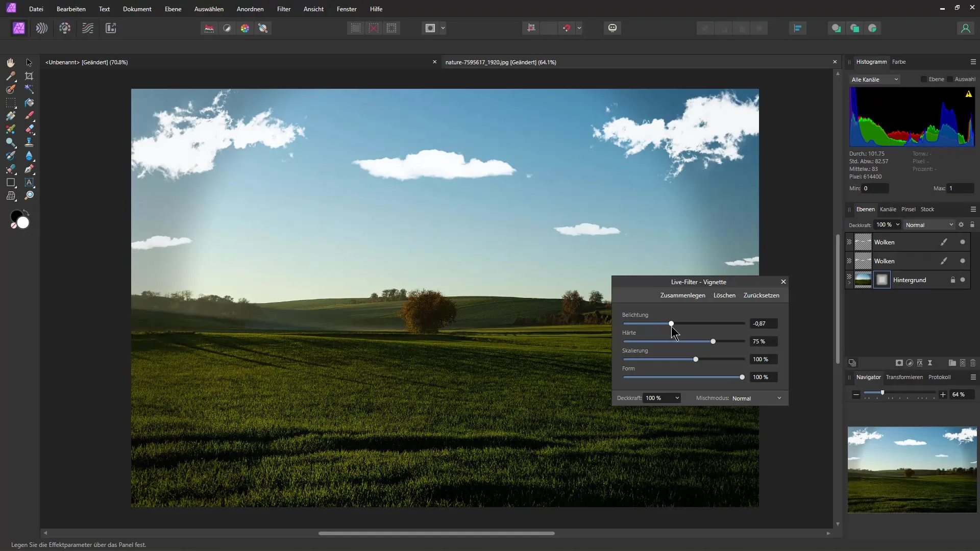Click the Filter menu item
The image size is (980, 551).
[283, 9]
